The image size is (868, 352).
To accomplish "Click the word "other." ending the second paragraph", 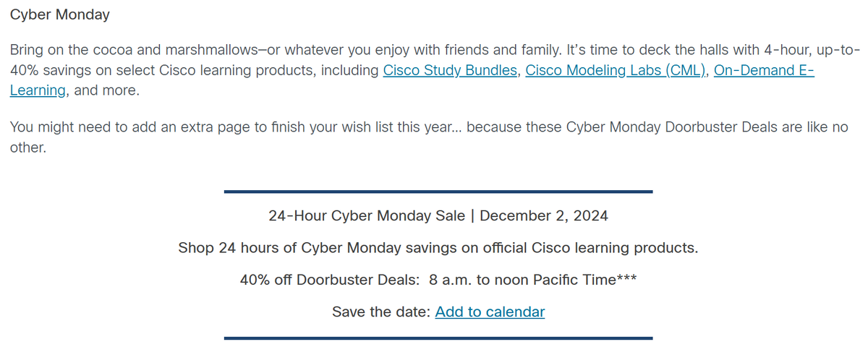I will click(28, 148).
